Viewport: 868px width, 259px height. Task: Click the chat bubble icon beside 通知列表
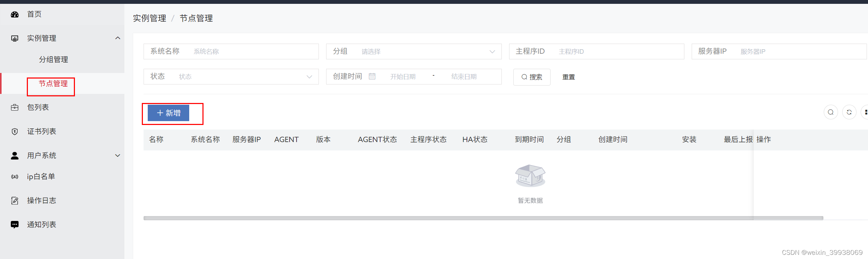[15, 225]
